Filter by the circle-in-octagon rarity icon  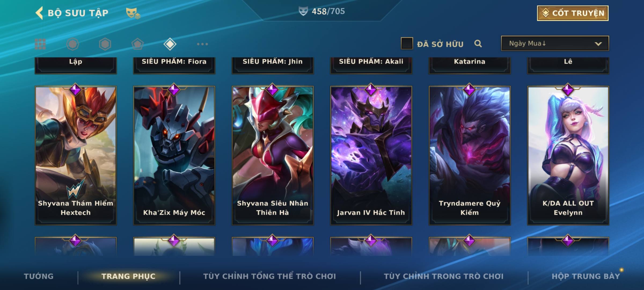coord(73,44)
